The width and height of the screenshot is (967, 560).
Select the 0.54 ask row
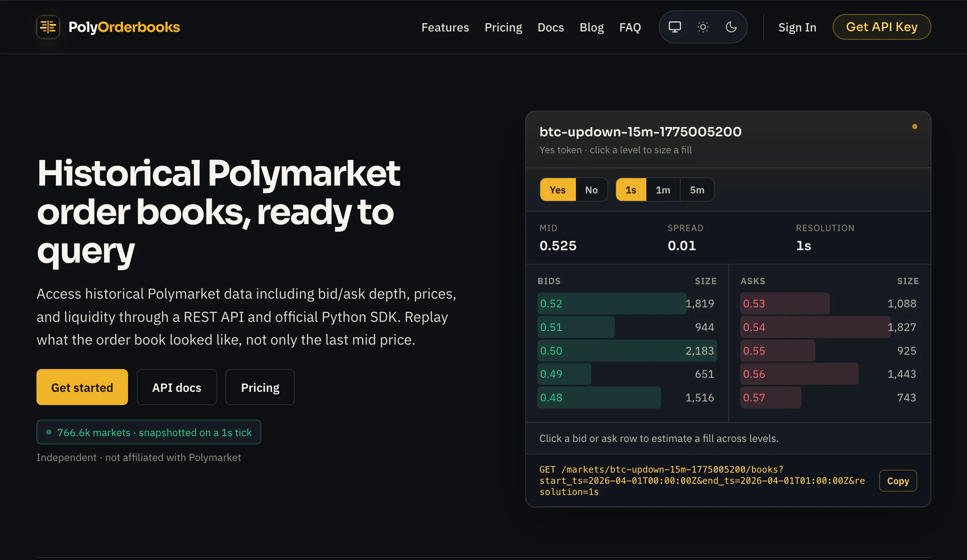tap(829, 327)
